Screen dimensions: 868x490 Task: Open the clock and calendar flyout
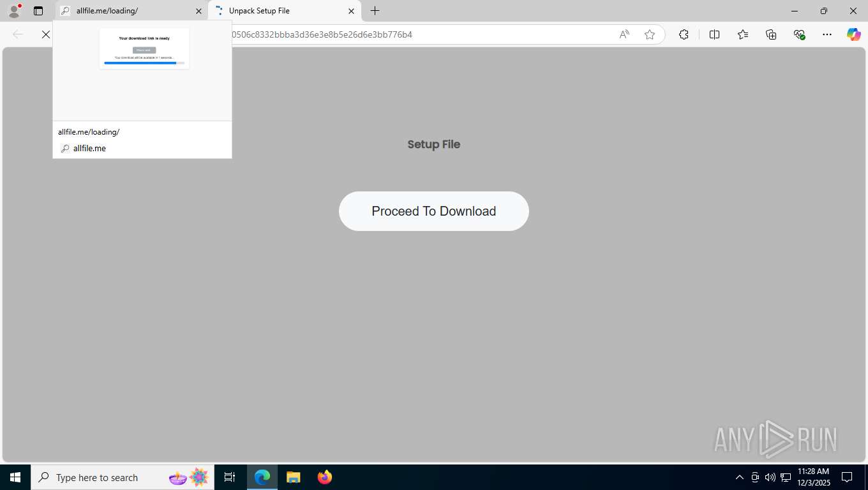click(x=813, y=477)
